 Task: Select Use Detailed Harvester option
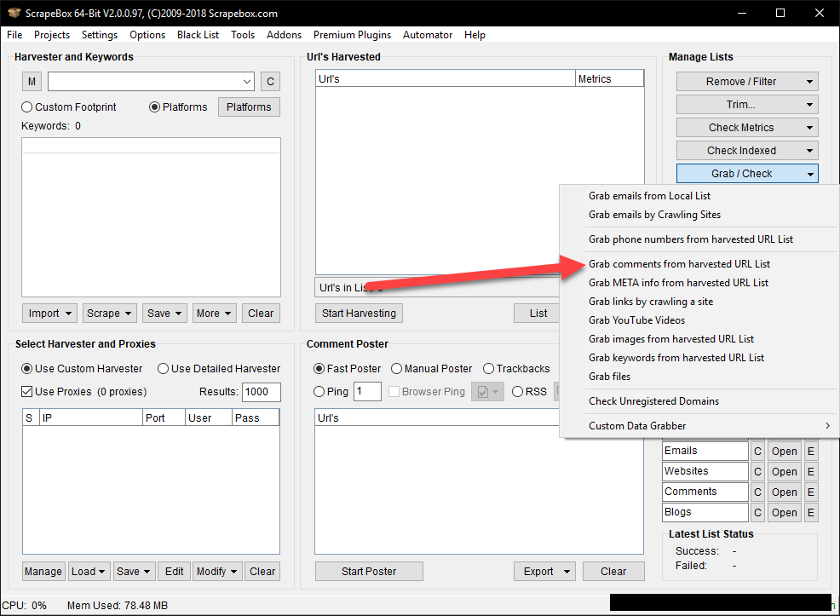click(x=219, y=369)
